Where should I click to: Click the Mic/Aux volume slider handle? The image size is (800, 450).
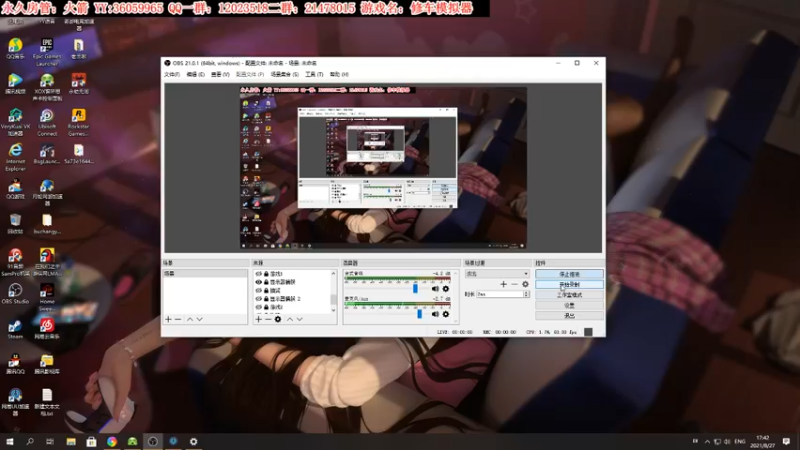[x=419, y=314]
